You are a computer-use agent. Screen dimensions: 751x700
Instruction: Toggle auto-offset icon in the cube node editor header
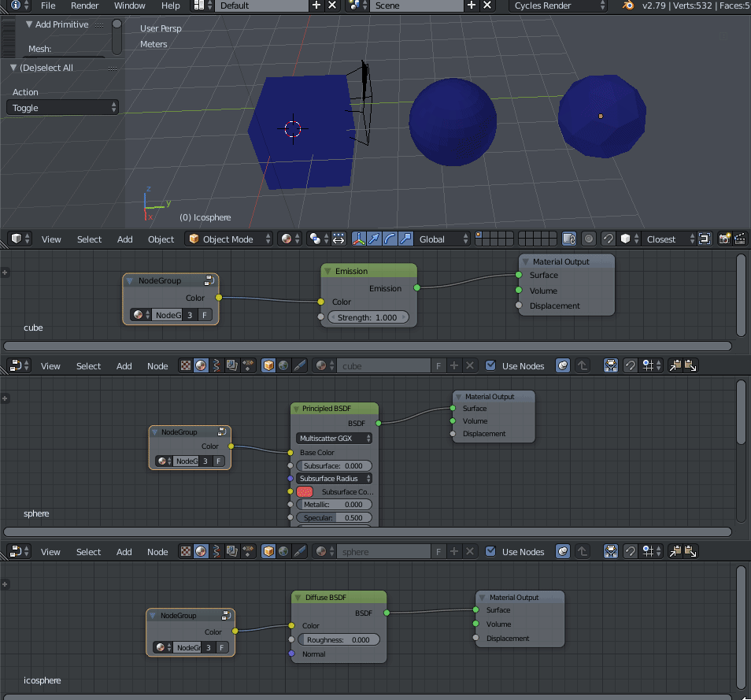coord(611,365)
